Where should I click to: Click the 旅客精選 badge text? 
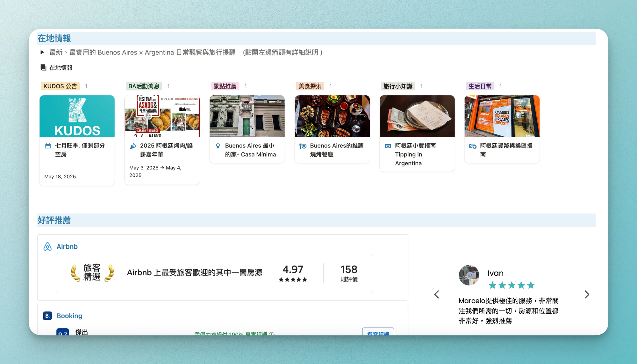(x=92, y=272)
